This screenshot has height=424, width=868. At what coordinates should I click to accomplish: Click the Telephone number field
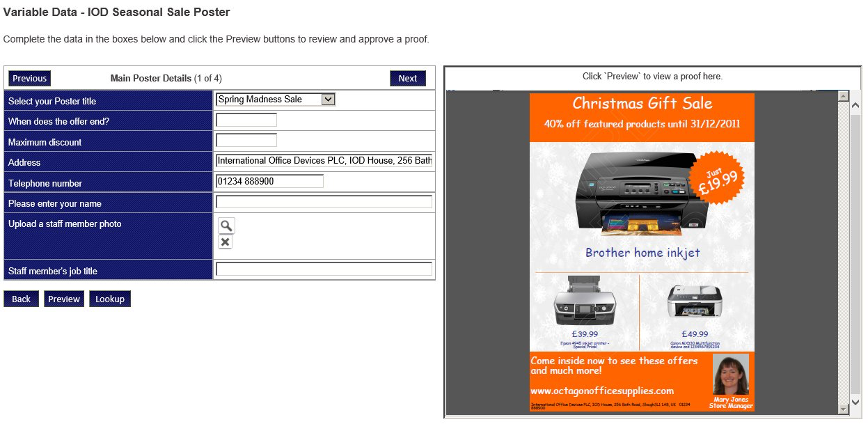click(x=269, y=181)
